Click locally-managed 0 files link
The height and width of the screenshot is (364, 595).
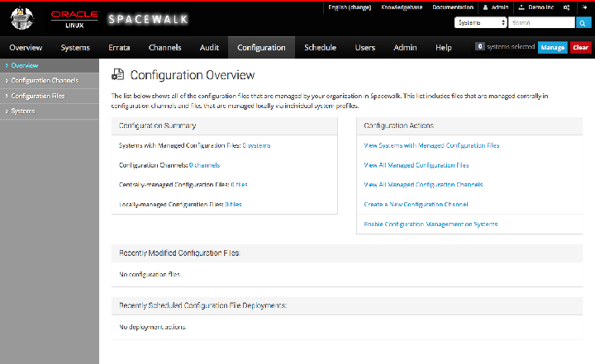point(233,205)
